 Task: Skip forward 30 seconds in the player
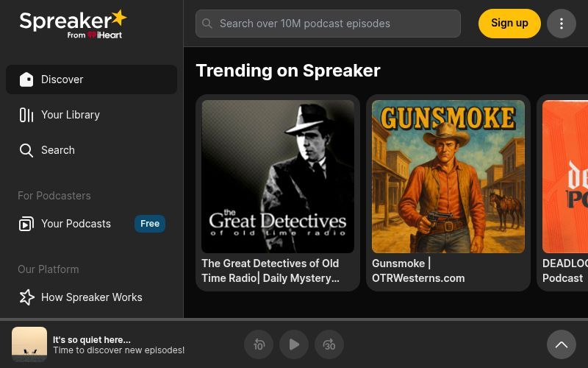329,344
